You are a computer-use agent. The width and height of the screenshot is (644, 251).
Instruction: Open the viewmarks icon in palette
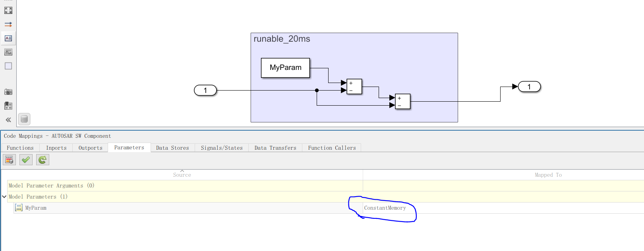pos(8,106)
